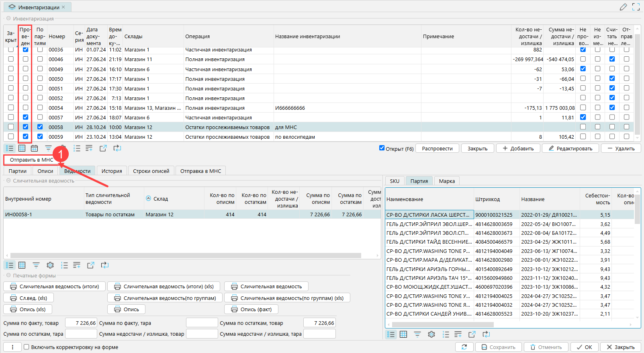The image size is (644, 353).
Task: Click the Отправить в МНС button
Action: [31, 160]
